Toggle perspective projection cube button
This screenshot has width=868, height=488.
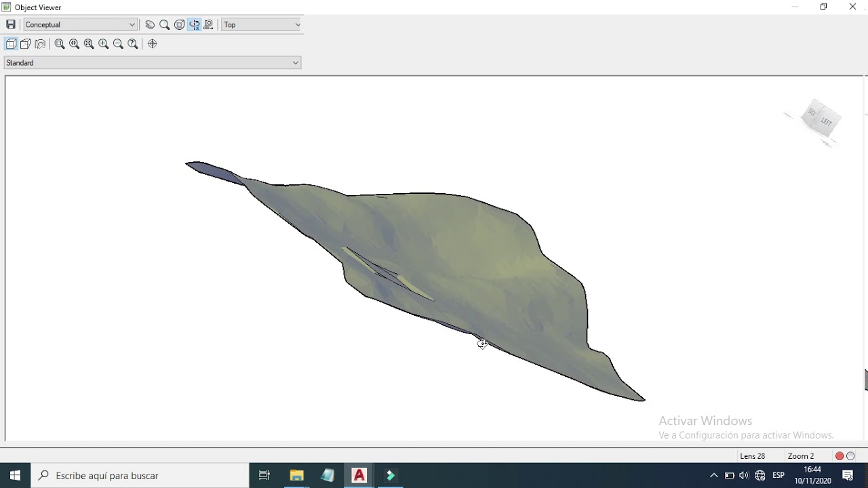pos(26,43)
